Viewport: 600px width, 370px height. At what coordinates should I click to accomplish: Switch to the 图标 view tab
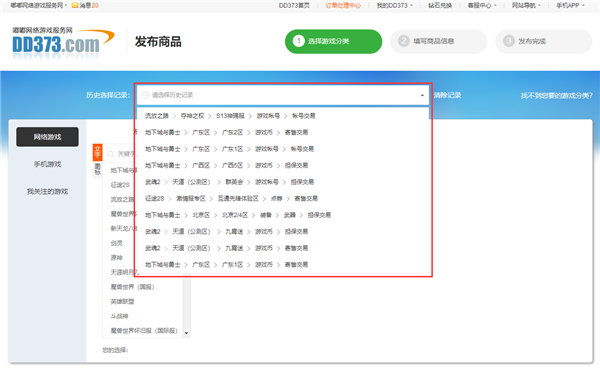coord(98,169)
